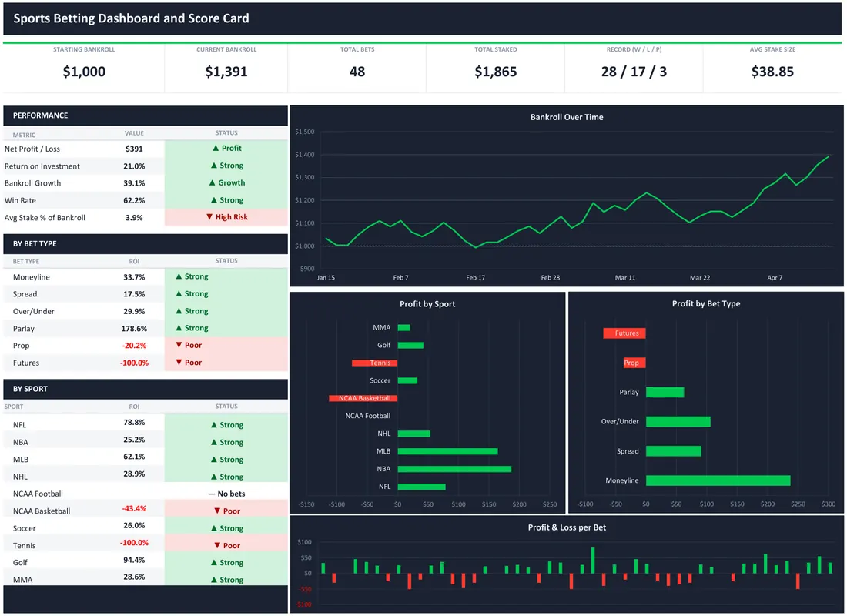
Task: Click the $1,400 axis label on bankroll chart
Action: pyautogui.click(x=305, y=155)
